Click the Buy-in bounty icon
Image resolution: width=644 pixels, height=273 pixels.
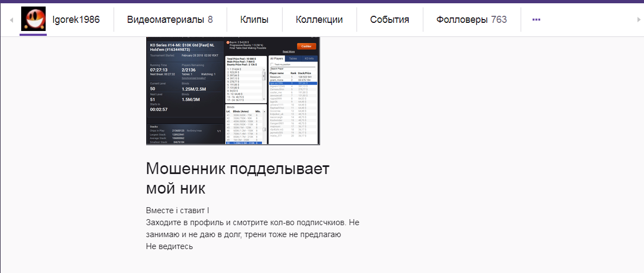coord(228,42)
